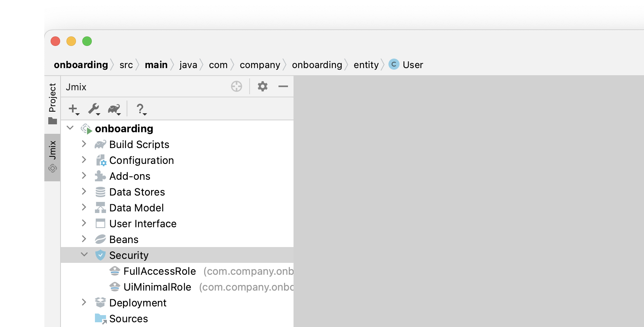The width and height of the screenshot is (644, 327).
Task: Open the question mark Help menu
Action: (141, 109)
